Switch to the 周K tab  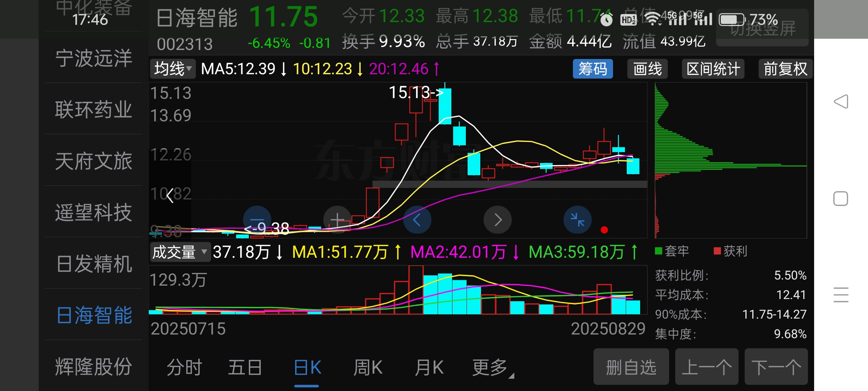click(x=368, y=367)
